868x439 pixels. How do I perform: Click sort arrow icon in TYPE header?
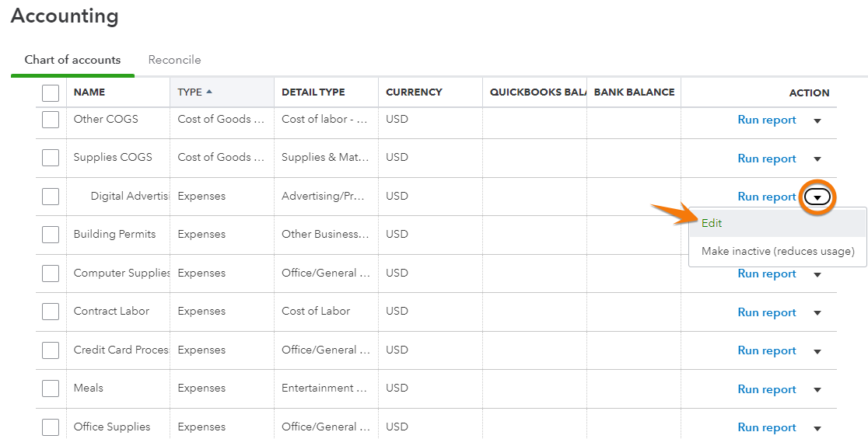click(209, 92)
